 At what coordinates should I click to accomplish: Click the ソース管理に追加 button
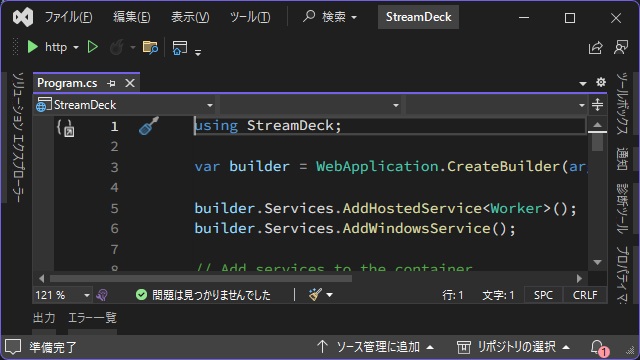click(376, 347)
